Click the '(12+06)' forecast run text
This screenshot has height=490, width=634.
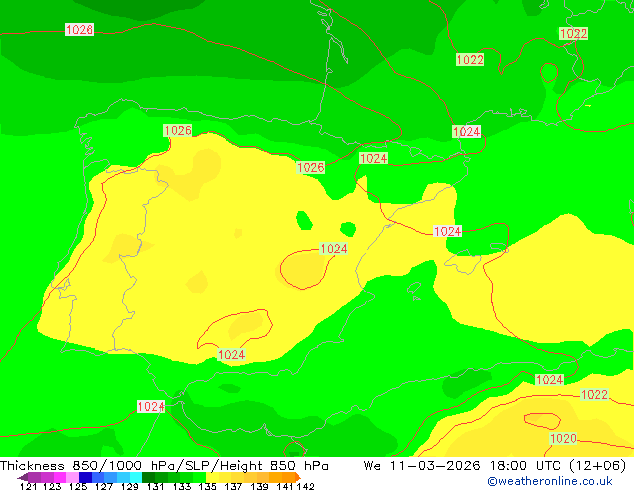598,466
